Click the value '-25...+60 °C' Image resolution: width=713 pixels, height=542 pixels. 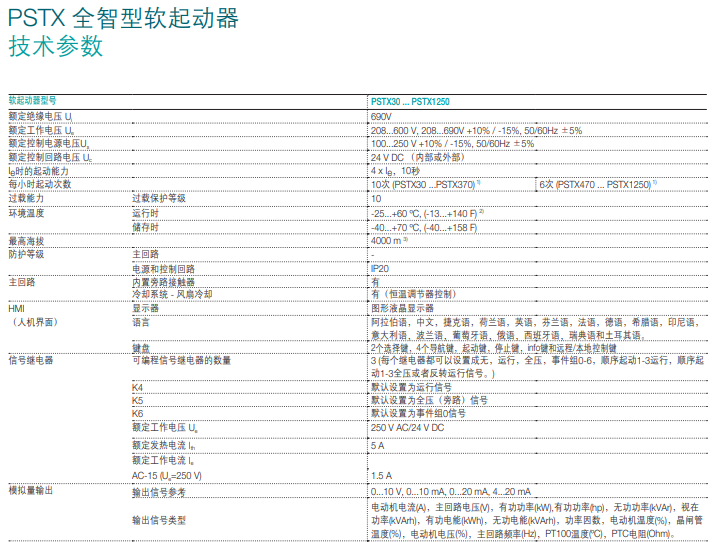[x=395, y=214]
